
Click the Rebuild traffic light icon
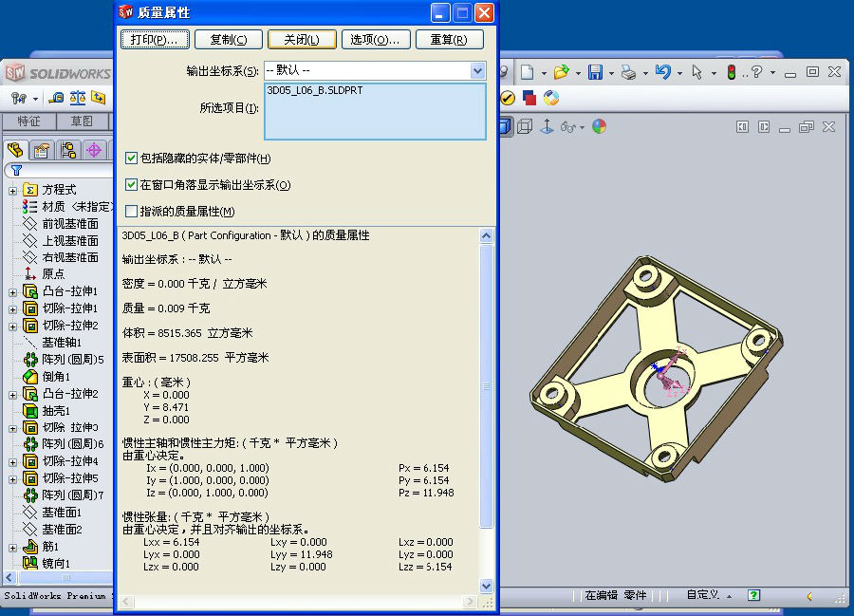point(732,72)
